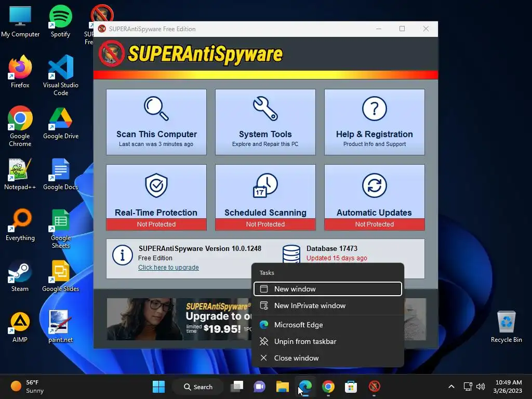Image resolution: width=532 pixels, height=399 pixels.
Task: Select My Computer desktop icon
Action: (x=20, y=21)
